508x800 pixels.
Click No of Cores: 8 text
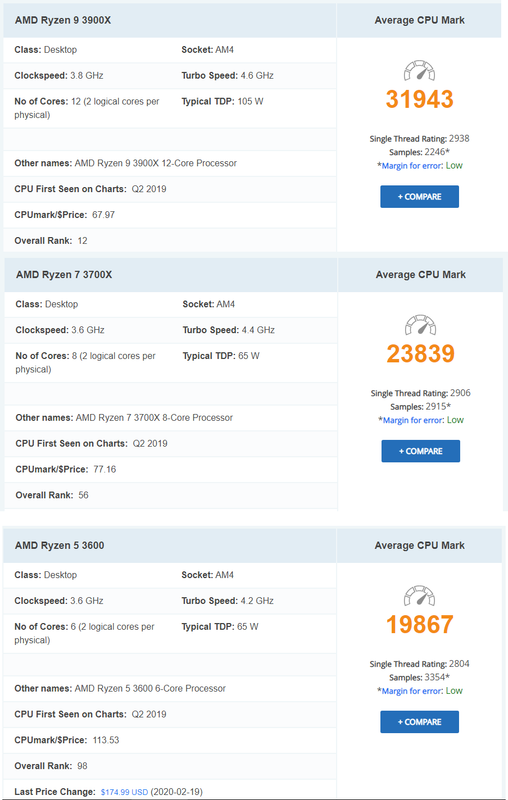coord(85,363)
